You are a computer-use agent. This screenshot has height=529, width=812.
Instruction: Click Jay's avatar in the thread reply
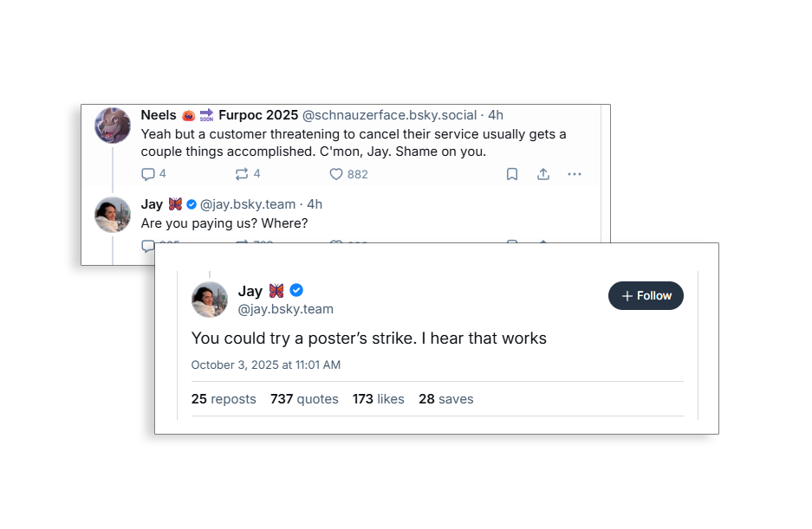pos(113,215)
